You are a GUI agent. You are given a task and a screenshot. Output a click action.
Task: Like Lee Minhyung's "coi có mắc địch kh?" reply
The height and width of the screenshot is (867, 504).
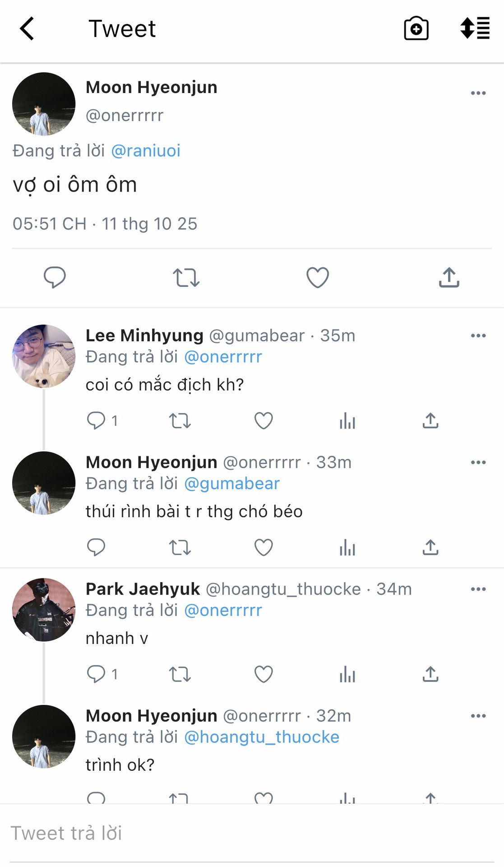[264, 421]
